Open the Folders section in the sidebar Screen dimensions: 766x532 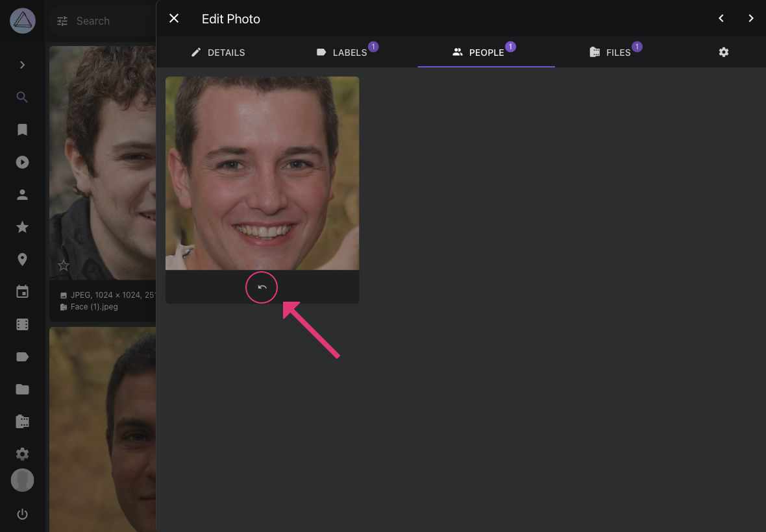(x=22, y=389)
